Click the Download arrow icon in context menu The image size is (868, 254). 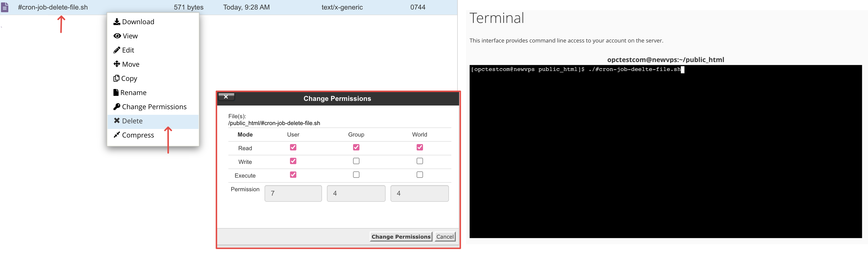tap(117, 22)
